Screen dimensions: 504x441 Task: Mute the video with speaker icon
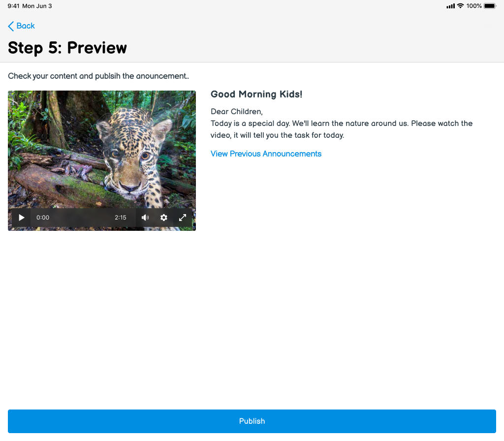pos(145,218)
